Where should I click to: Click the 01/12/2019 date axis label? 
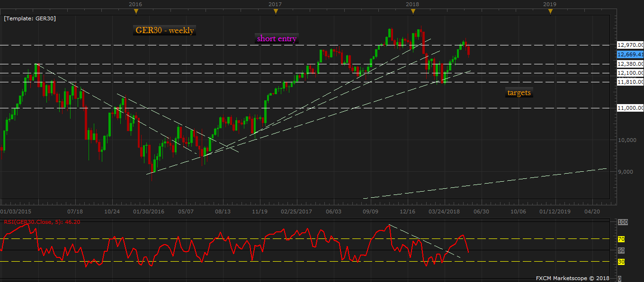[555, 211]
